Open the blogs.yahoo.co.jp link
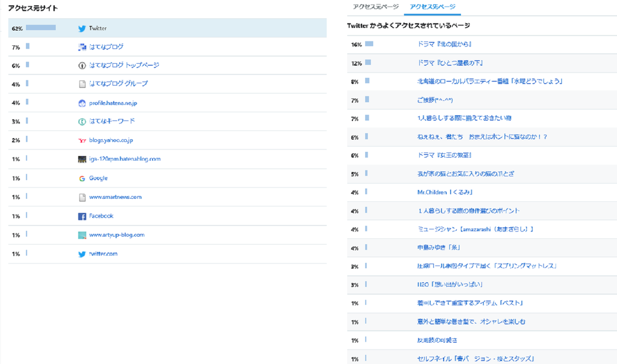The height and width of the screenshot is (364, 617). [x=111, y=140]
